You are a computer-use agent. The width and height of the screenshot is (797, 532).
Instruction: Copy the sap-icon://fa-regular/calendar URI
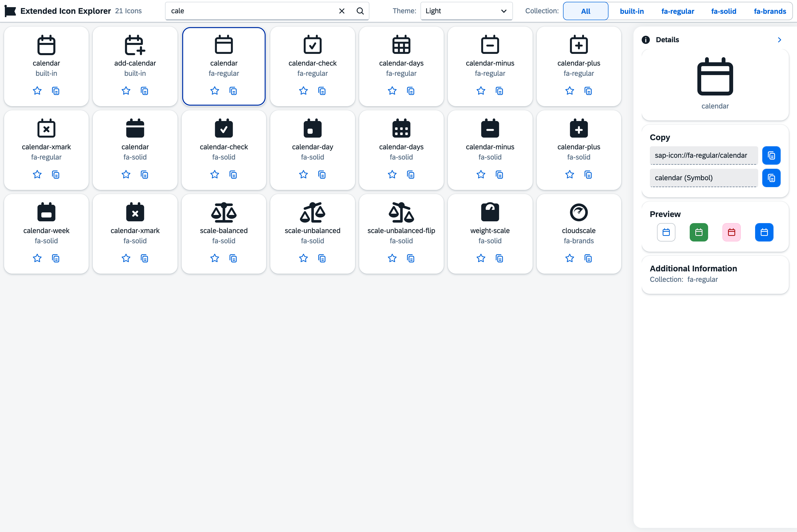click(x=771, y=155)
